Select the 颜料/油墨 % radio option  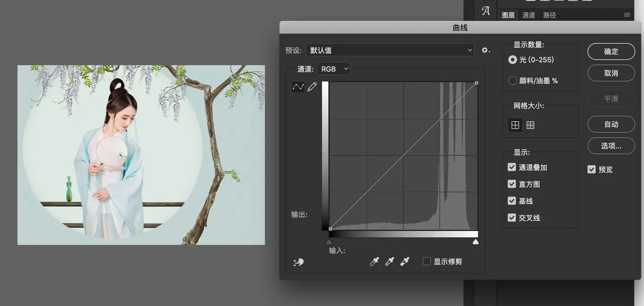(513, 81)
